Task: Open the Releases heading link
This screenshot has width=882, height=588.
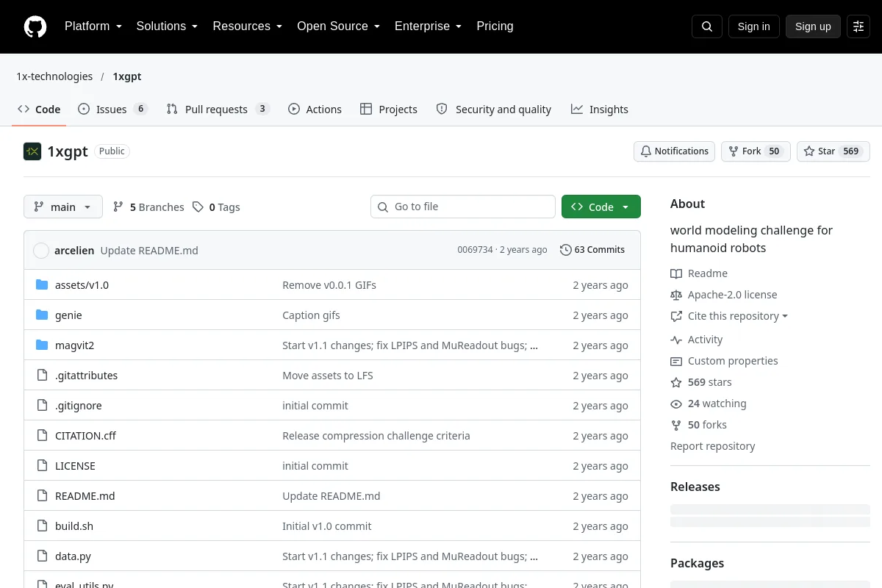Action: coord(695,487)
